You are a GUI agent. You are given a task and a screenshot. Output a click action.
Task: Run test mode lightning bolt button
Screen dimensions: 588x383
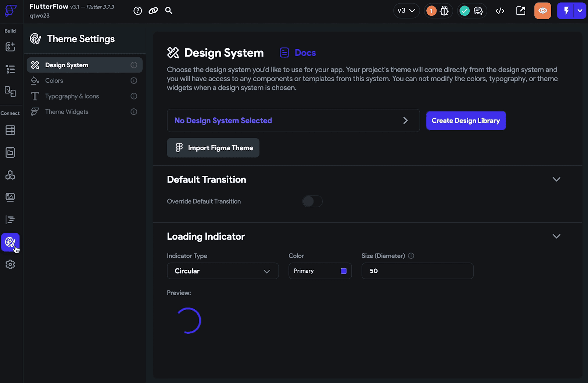[566, 11]
